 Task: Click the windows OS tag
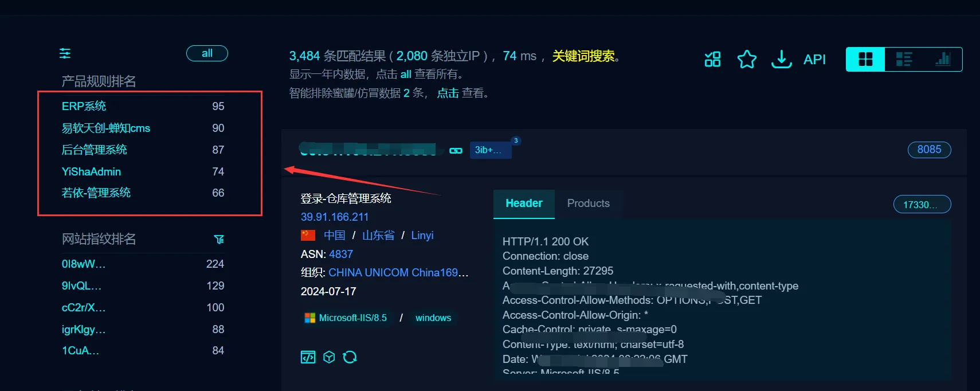pyautogui.click(x=433, y=318)
